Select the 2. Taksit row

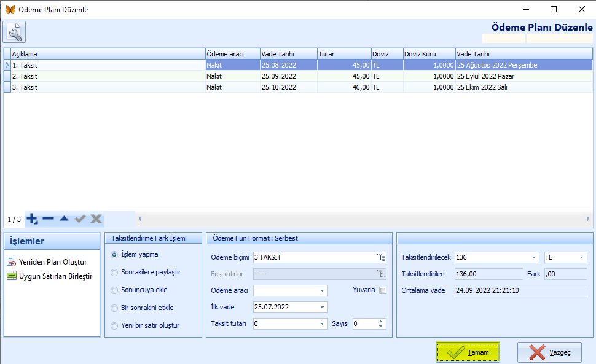point(299,76)
